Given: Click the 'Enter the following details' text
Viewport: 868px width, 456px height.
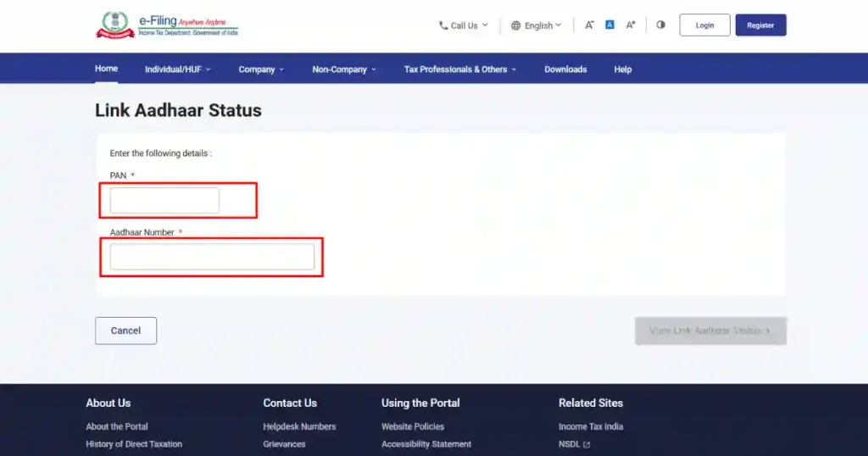Looking at the screenshot, I should click(x=160, y=153).
